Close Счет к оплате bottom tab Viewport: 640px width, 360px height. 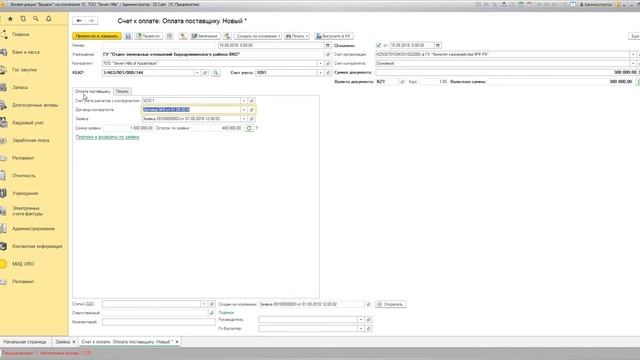coord(177,342)
